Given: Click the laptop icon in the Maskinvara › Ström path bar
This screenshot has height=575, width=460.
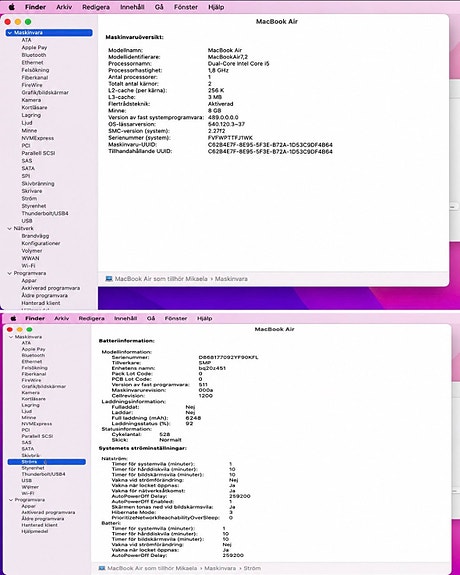Looking at the screenshot, I should [x=102, y=568].
